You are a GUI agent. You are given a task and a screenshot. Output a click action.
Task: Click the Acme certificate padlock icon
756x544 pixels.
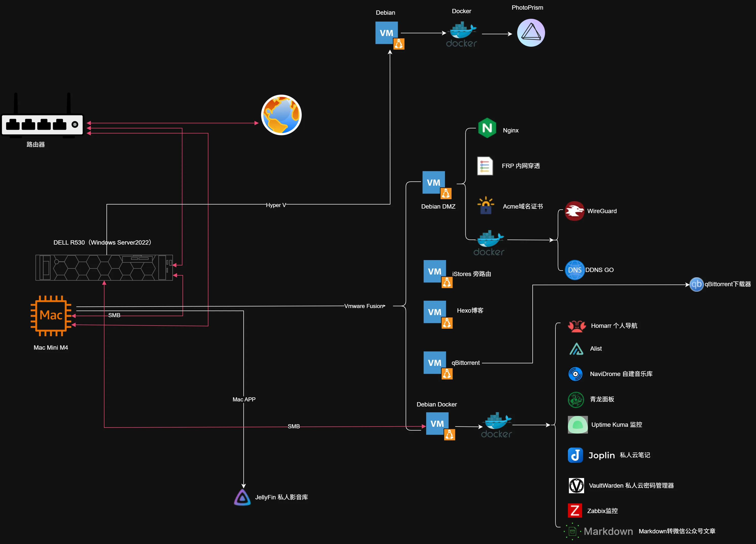coord(486,205)
